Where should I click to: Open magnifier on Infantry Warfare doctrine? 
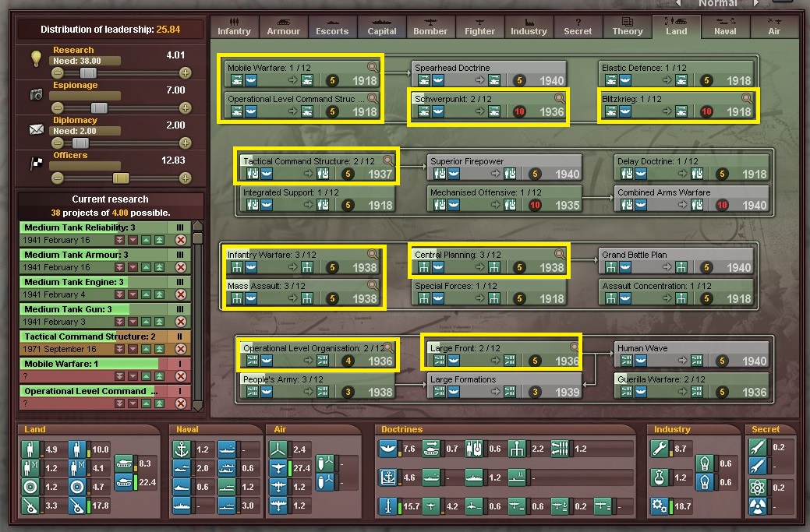(373, 254)
